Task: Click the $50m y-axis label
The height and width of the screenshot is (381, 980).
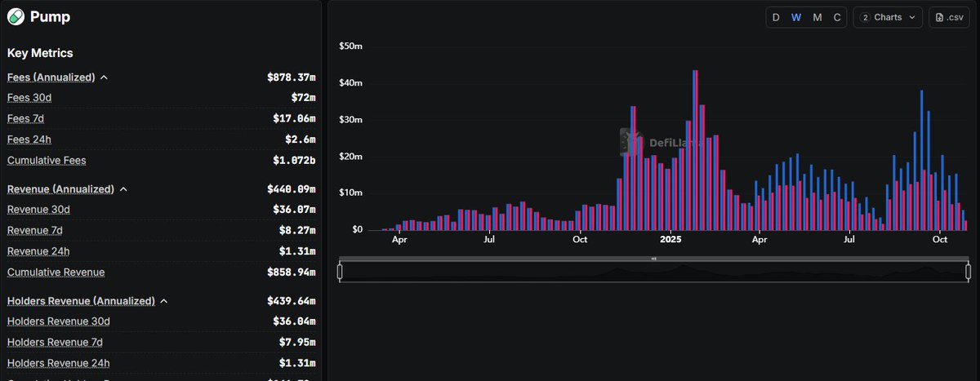Action: pos(350,46)
